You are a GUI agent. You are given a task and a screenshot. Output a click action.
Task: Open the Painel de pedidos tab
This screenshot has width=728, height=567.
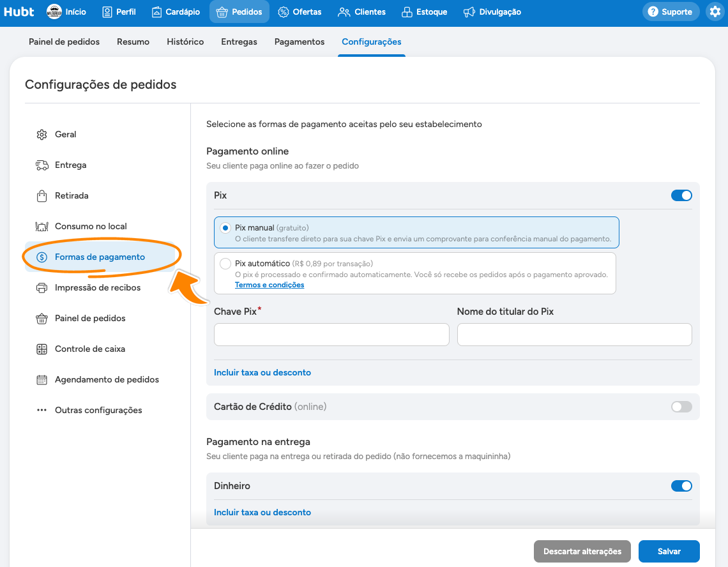pyautogui.click(x=64, y=42)
